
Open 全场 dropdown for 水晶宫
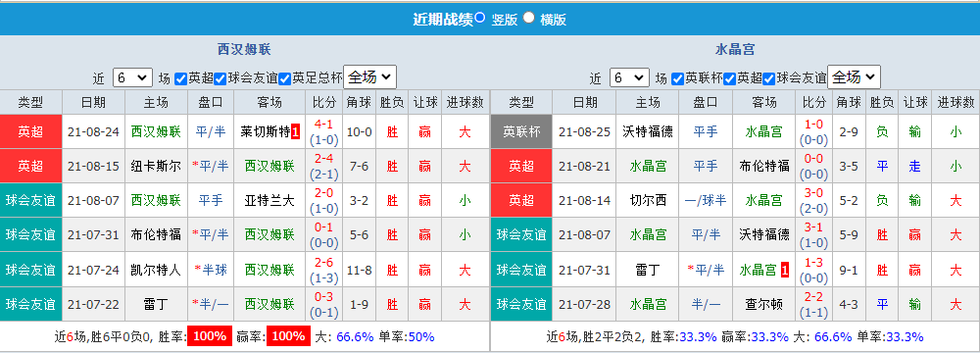[855, 77]
